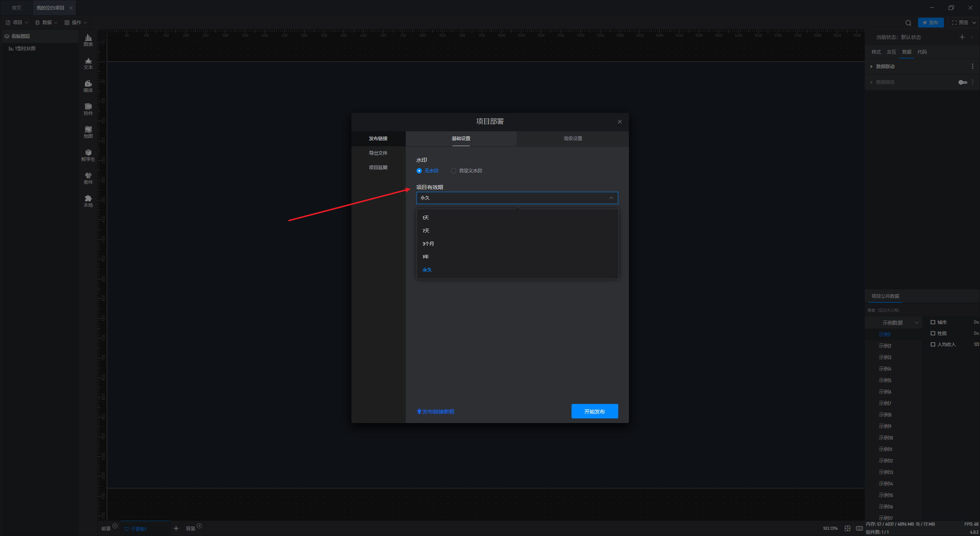Select the 文本 text components icon
The width and height of the screenshot is (980, 536).
pyautogui.click(x=88, y=63)
